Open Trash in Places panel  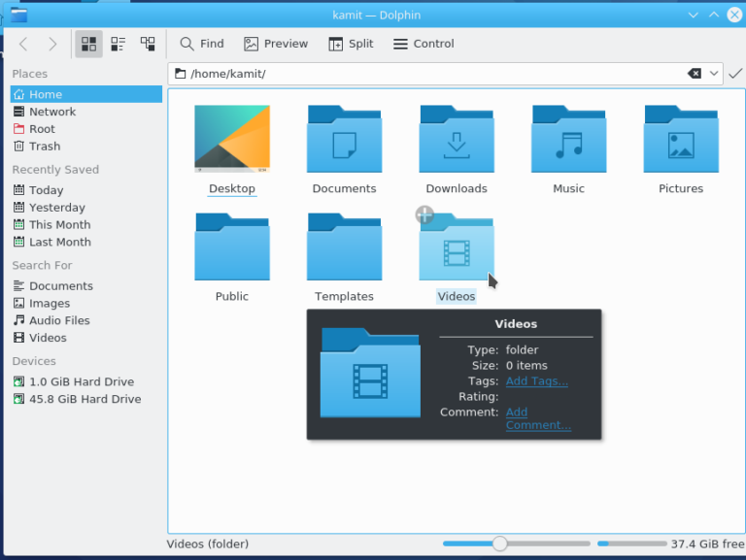[x=86, y=146]
